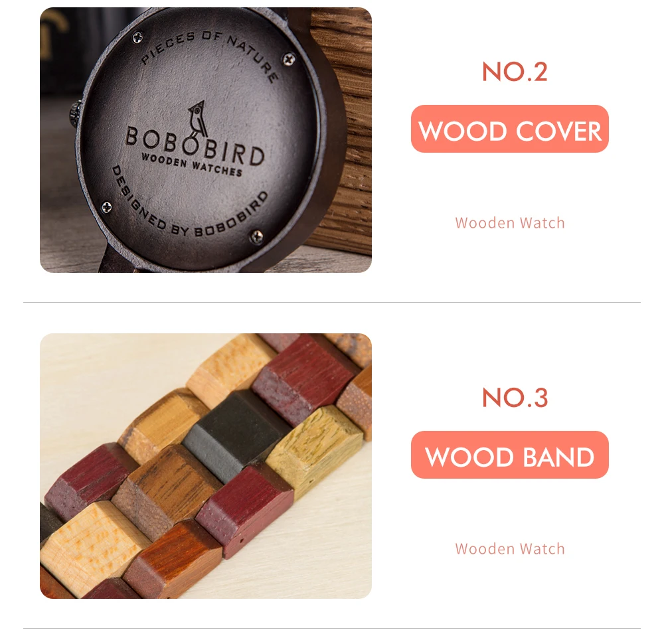
Task: Click the NO.2 heading
Action: pyautogui.click(x=515, y=72)
